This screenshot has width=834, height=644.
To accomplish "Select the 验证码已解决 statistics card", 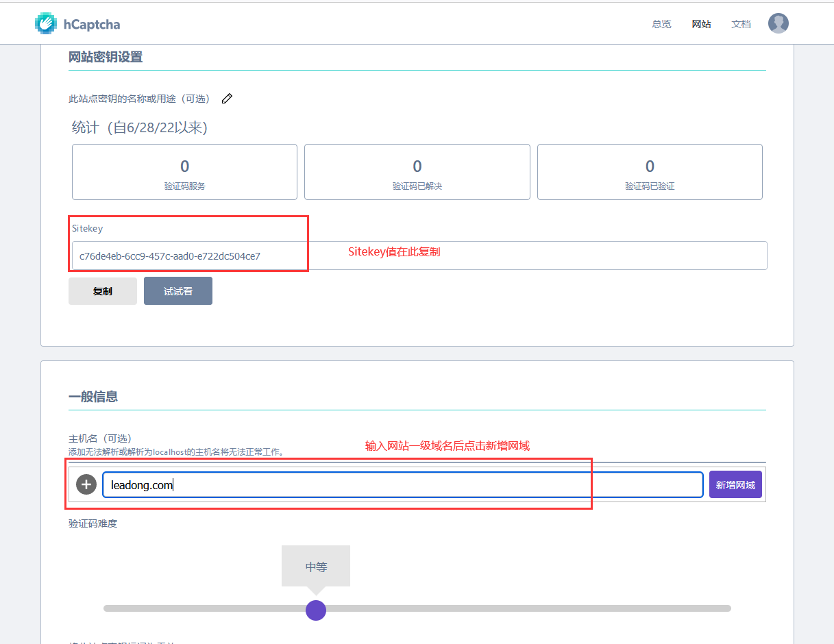I will (x=417, y=172).
